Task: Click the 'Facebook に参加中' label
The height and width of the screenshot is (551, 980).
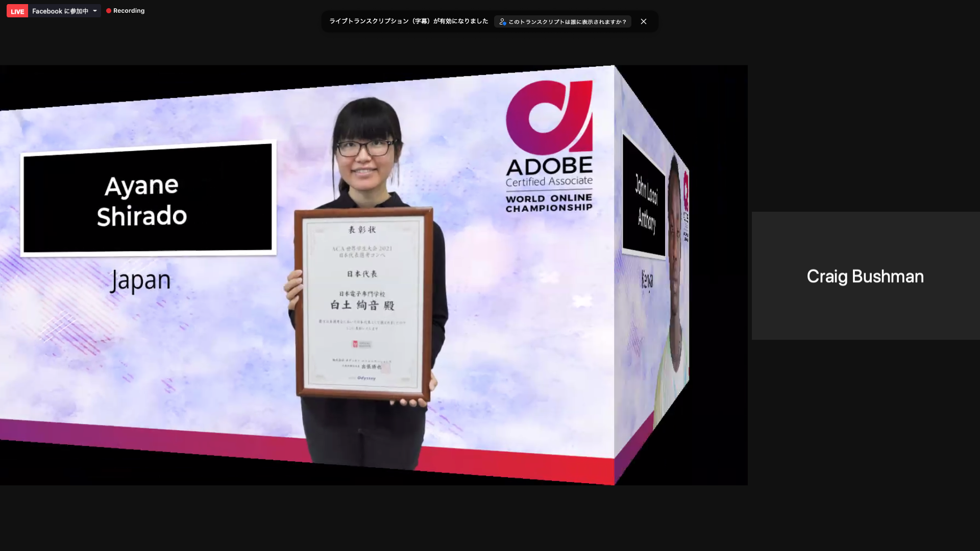Action: tap(60, 11)
